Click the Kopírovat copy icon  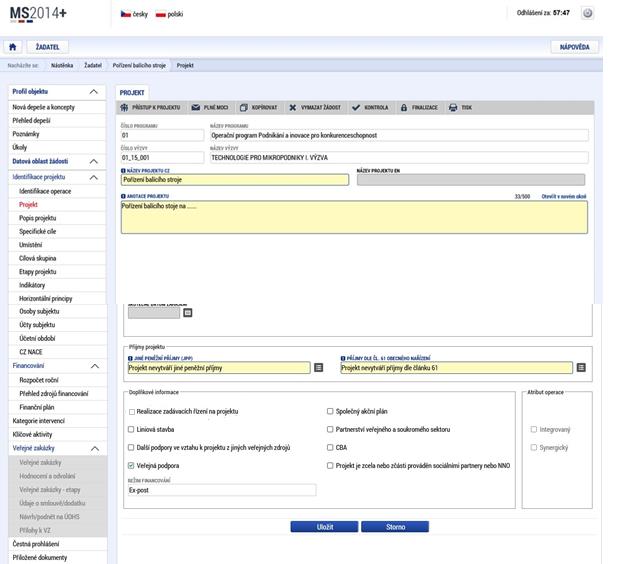(x=244, y=108)
